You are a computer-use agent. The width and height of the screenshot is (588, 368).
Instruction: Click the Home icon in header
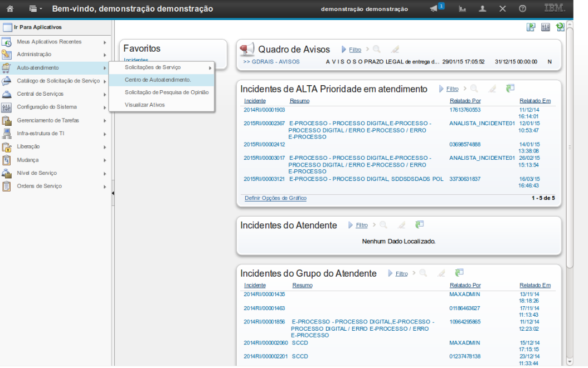10,9
